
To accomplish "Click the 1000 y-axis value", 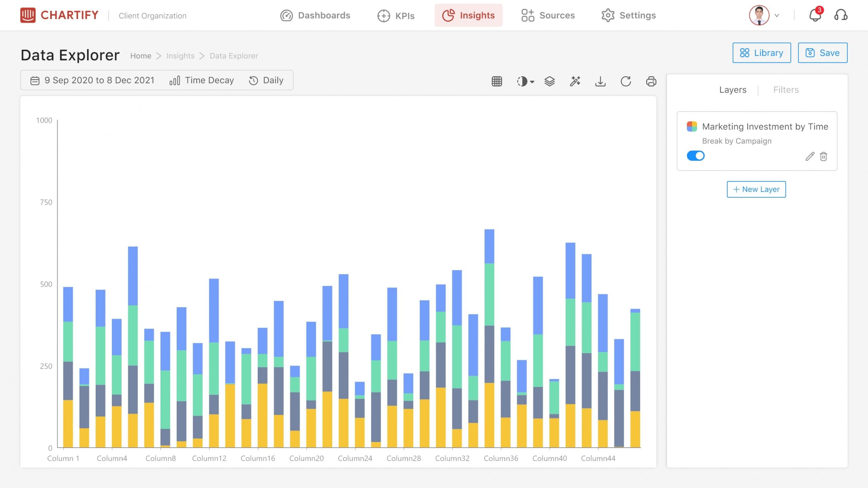I will tap(44, 120).
